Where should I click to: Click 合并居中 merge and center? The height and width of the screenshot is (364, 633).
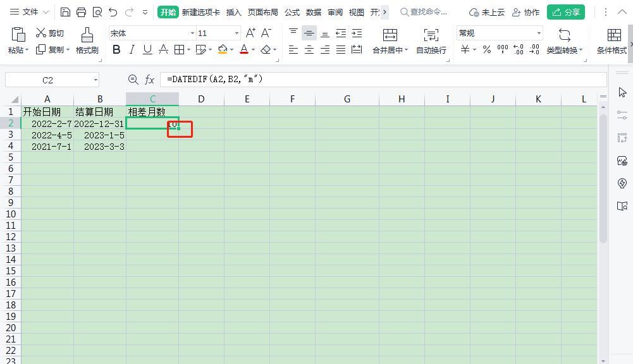tap(390, 40)
